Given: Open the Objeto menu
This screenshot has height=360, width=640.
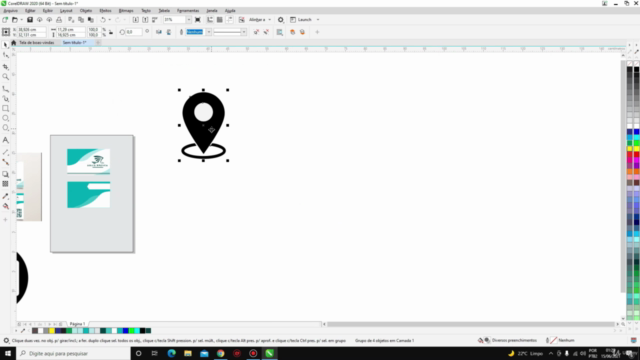Looking at the screenshot, I should coord(86,11).
